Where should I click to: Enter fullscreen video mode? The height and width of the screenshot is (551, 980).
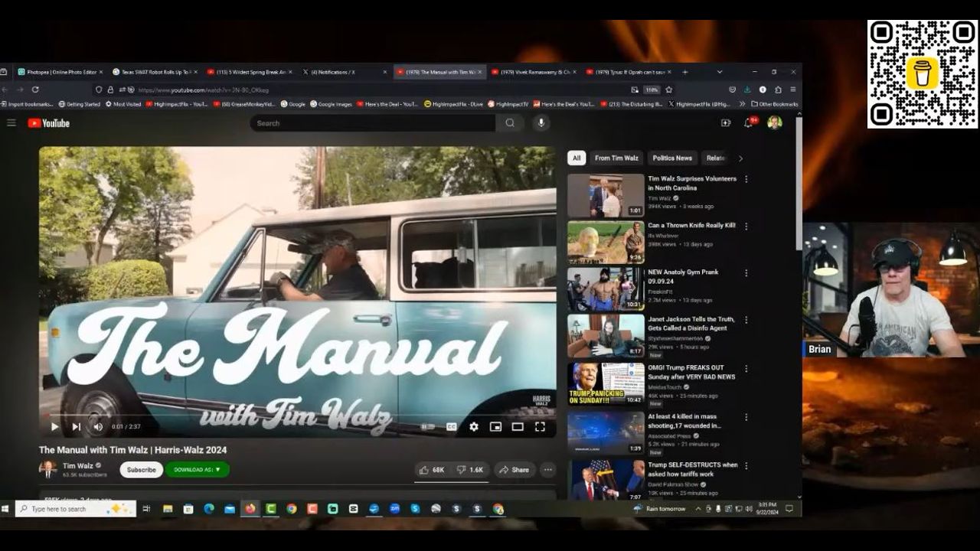[540, 427]
